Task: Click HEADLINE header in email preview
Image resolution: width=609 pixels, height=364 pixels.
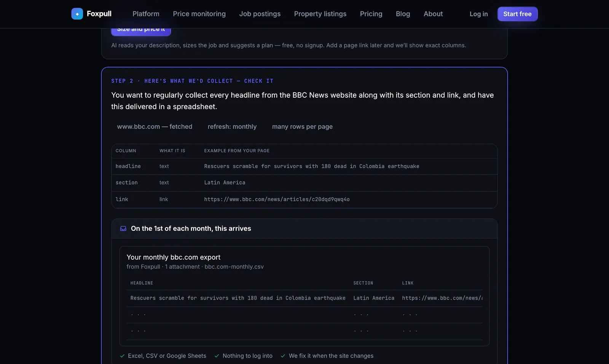Action: click(142, 283)
